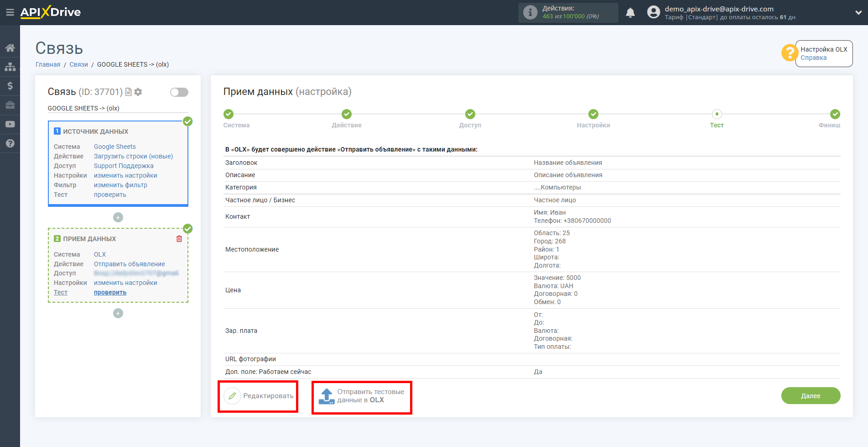Click the green Далее button
The width and height of the screenshot is (868, 447).
[811, 396]
